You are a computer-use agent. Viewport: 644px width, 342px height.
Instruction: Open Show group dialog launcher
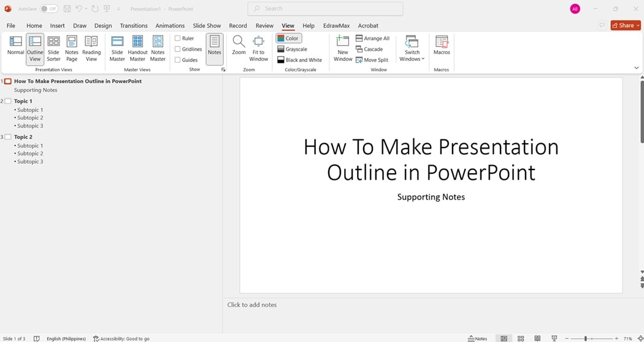coord(223,70)
